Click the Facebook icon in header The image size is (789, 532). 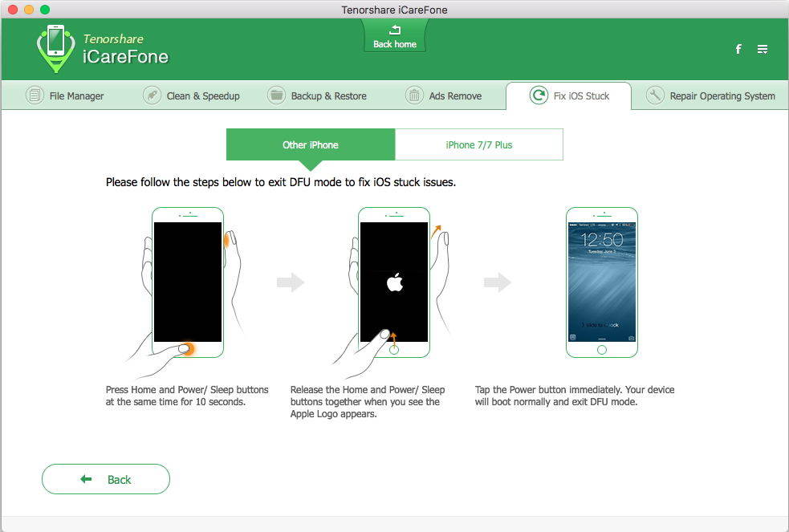click(x=738, y=49)
